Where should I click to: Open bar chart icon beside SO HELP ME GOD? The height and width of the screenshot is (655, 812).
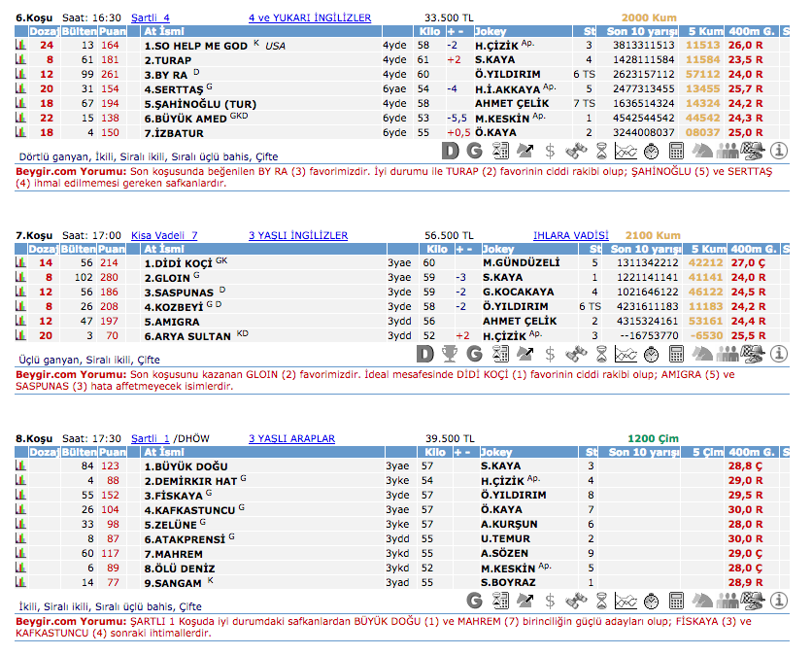coord(20,45)
